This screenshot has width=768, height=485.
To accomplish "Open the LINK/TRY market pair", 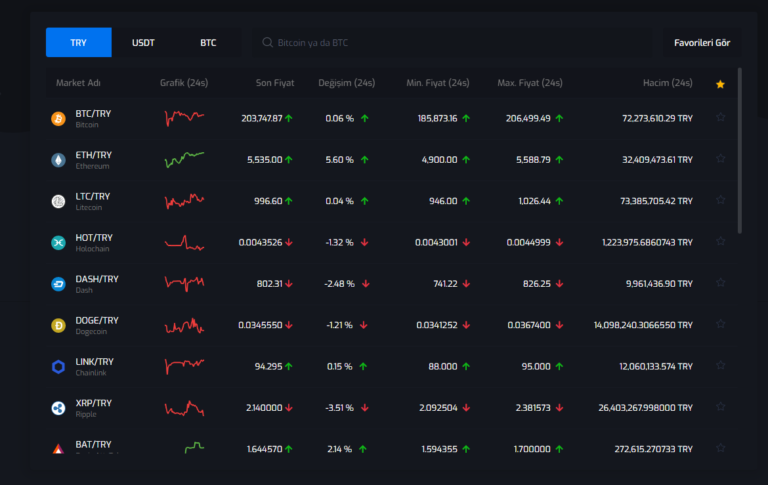I will (94, 362).
